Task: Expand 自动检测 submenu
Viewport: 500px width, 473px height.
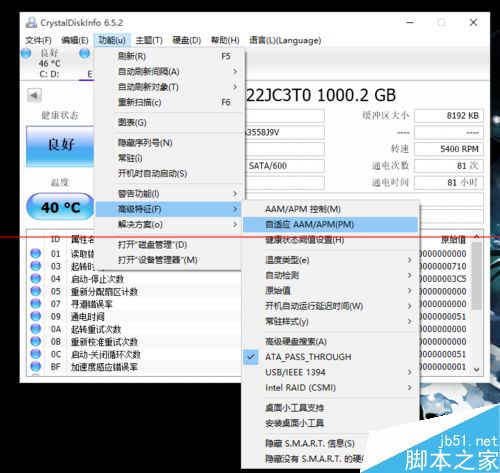Action: click(x=330, y=275)
